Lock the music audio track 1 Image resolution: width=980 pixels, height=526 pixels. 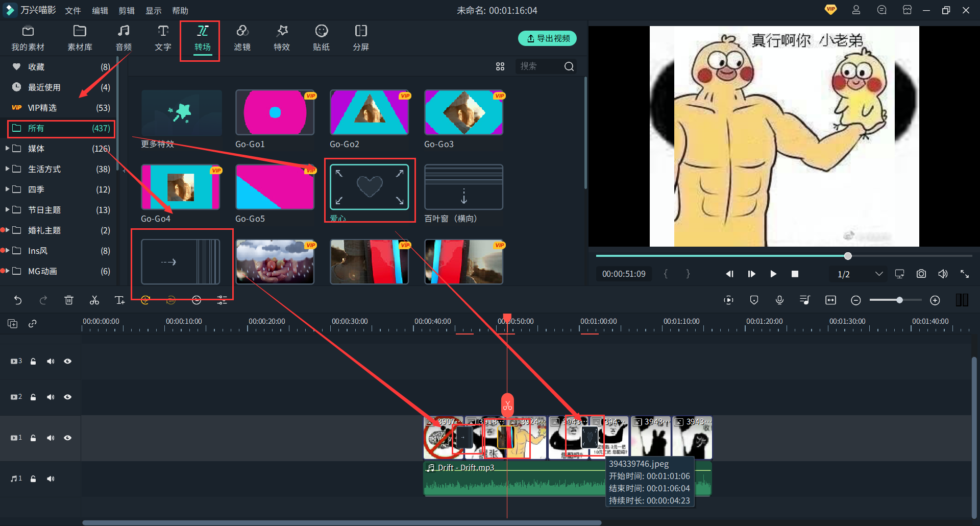click(x=33, y=479)
